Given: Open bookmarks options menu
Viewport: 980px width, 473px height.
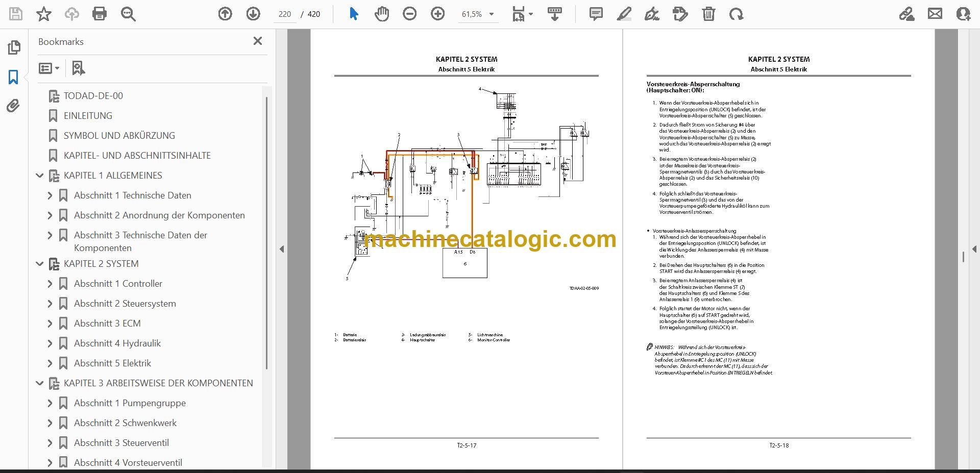Looking at the screenshot, I should 50,68.
